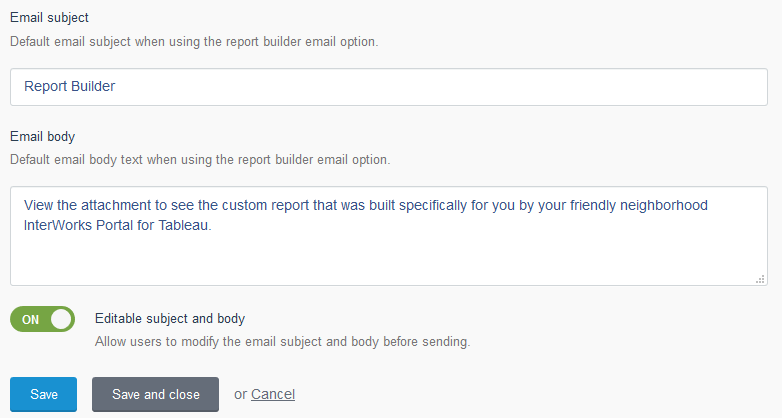Click the gray Save and close button
The height and width of the screenshot is (418, 782).
click(155, 394)
